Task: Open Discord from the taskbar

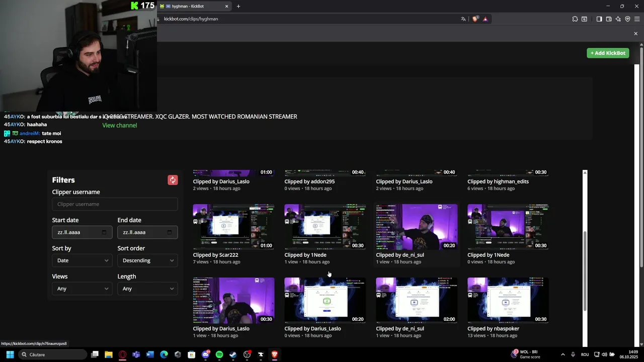Action: [205, 354]
